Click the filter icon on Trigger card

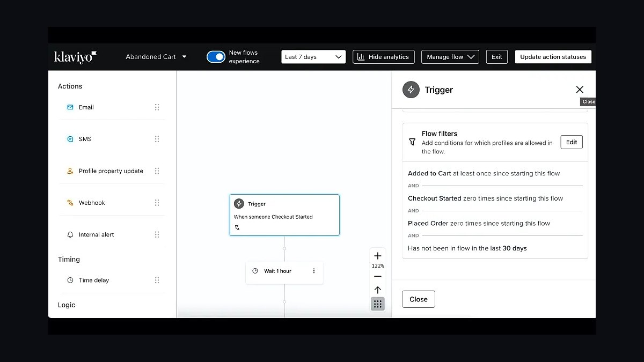tap(237, 227)
